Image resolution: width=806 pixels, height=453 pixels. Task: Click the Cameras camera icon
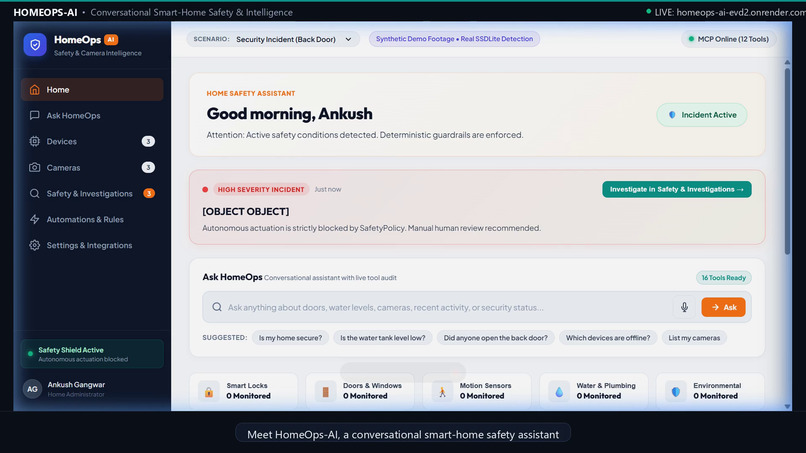pyautogui.click(x=34, y=168)
